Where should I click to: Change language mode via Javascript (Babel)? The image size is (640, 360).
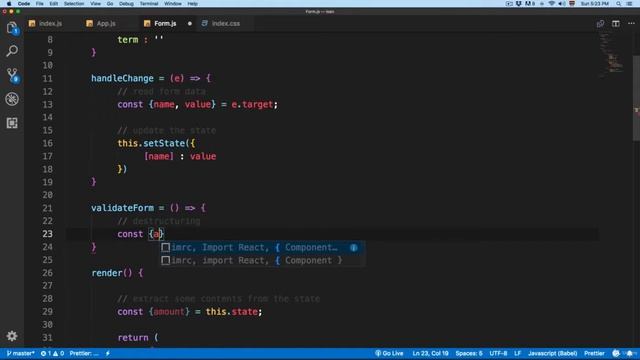point(553,353)
